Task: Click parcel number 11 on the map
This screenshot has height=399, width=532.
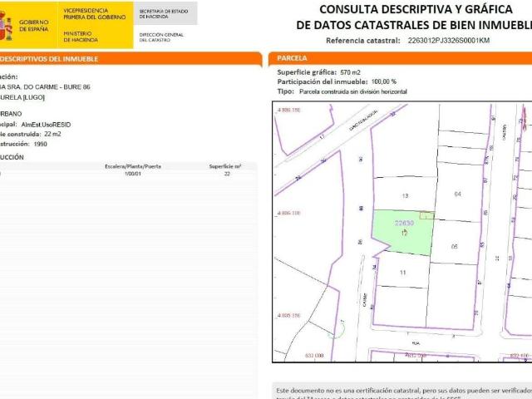Action: (402, 273)
